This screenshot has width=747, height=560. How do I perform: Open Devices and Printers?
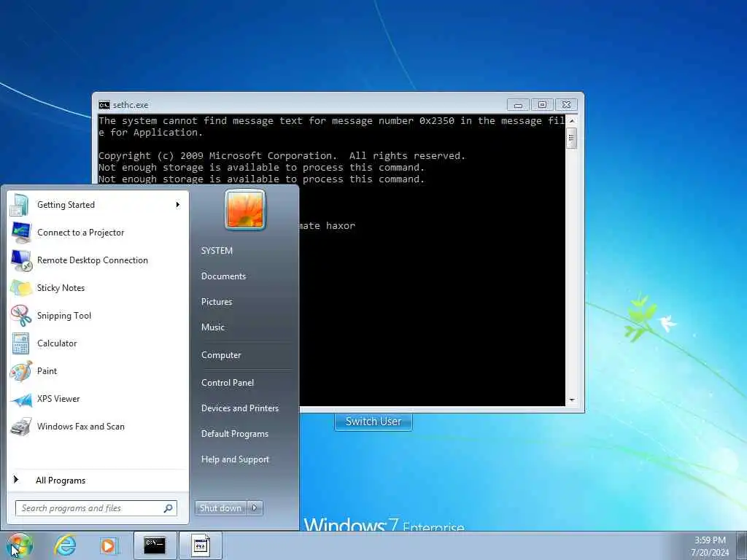(x=239, y=408)
